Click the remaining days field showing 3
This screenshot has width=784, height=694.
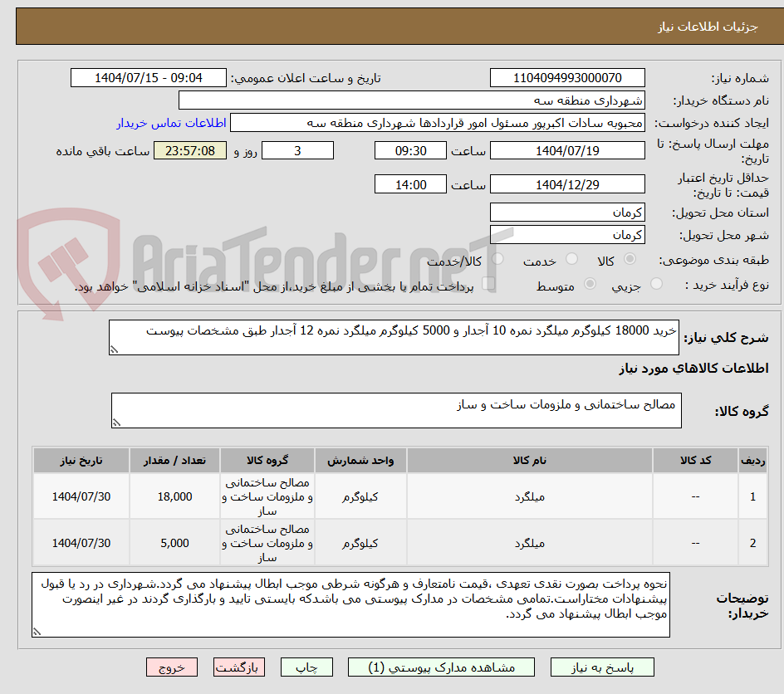pyautogui.click(x=297, y=150)
